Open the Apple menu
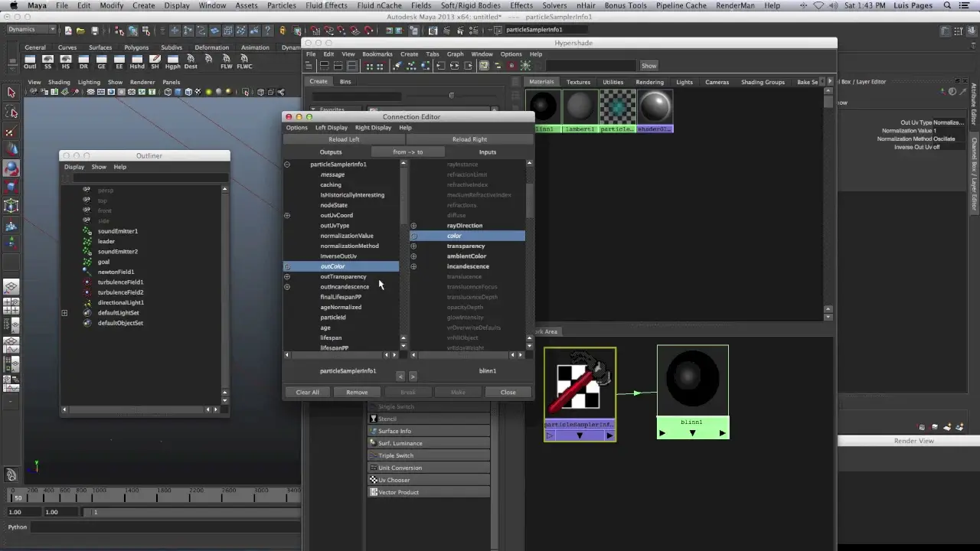 tap(12, 5)
